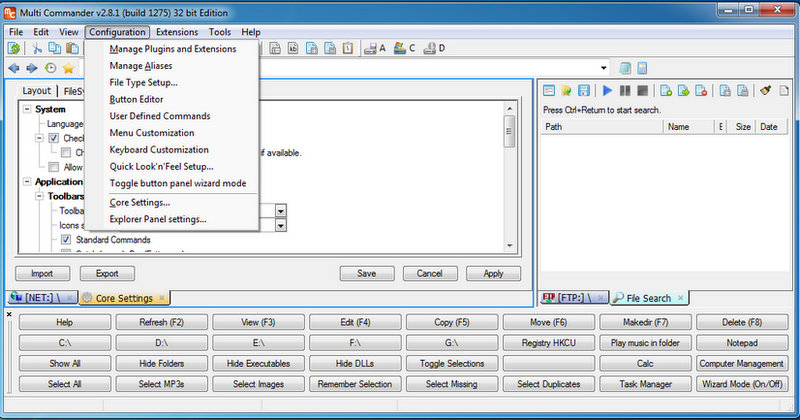Click the save floppy icon in File Search
Image resolution: width=800 pixels, height=420 pixels.
(584, 91)
